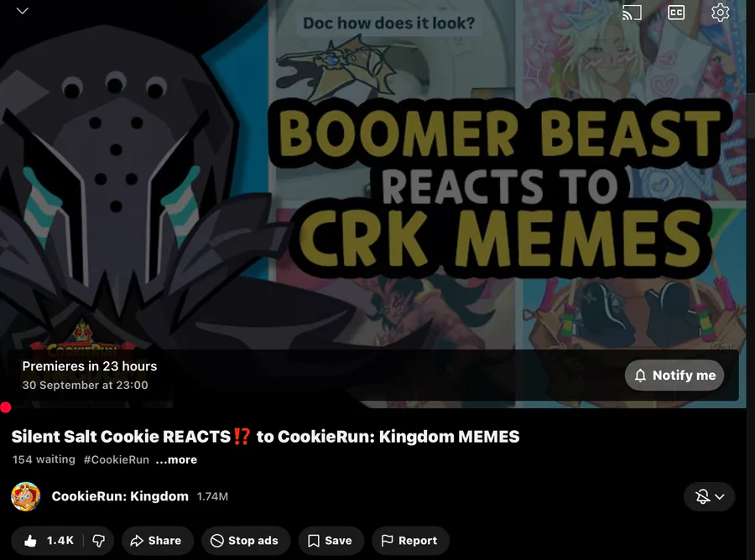Screen dimensions: 755x560
Task: Toggle closed captions CC button
Action: tap(676, 13)
